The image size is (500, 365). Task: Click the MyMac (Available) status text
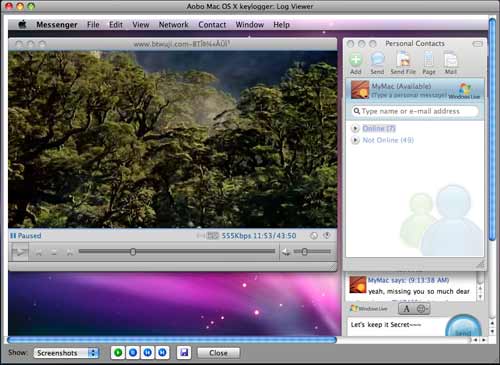(x=401, y=86)
